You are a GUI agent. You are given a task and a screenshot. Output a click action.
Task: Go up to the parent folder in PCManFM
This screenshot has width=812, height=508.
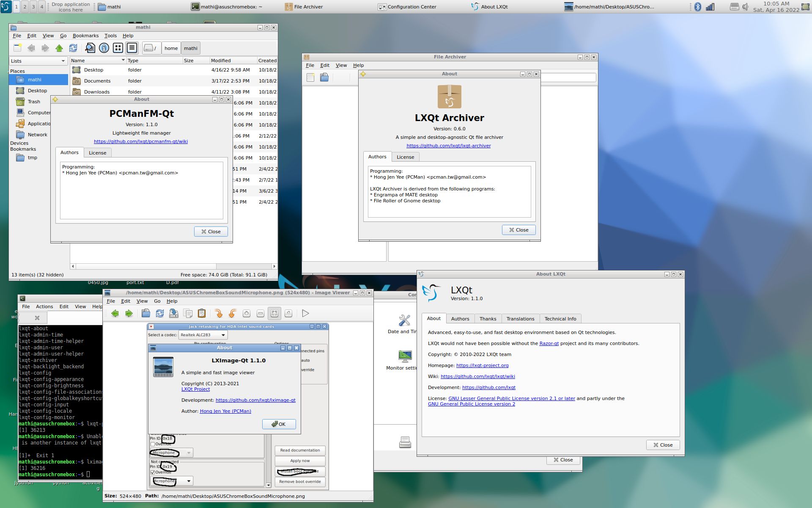(59, 48)
